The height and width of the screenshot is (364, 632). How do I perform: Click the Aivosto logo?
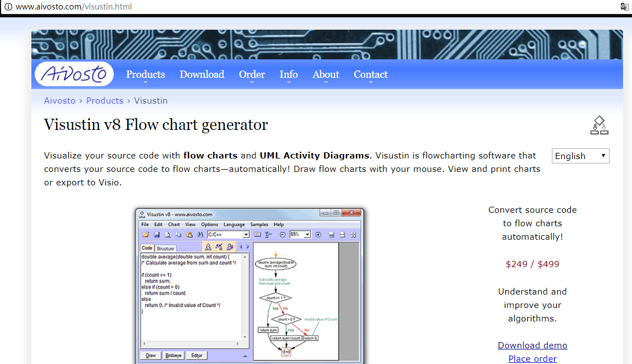click(74, 74)
